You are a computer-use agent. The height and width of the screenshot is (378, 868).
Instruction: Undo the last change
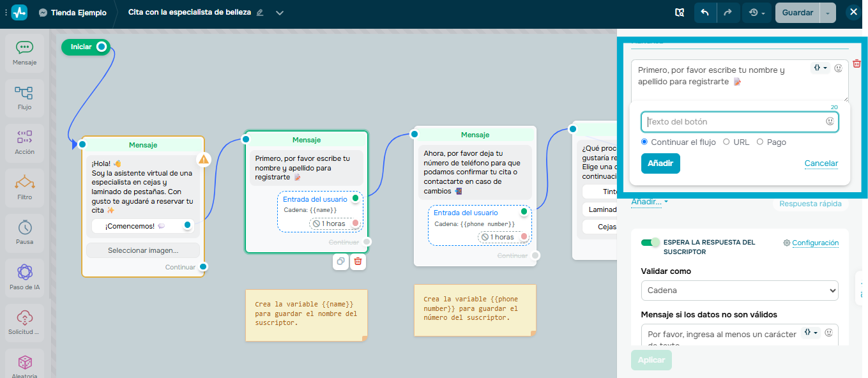(705, 12)
